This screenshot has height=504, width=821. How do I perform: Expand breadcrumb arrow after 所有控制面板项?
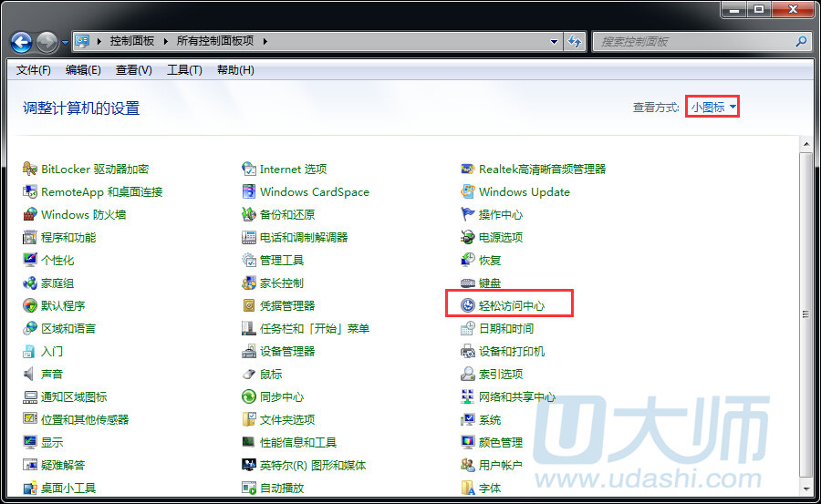tap(265, 41)
